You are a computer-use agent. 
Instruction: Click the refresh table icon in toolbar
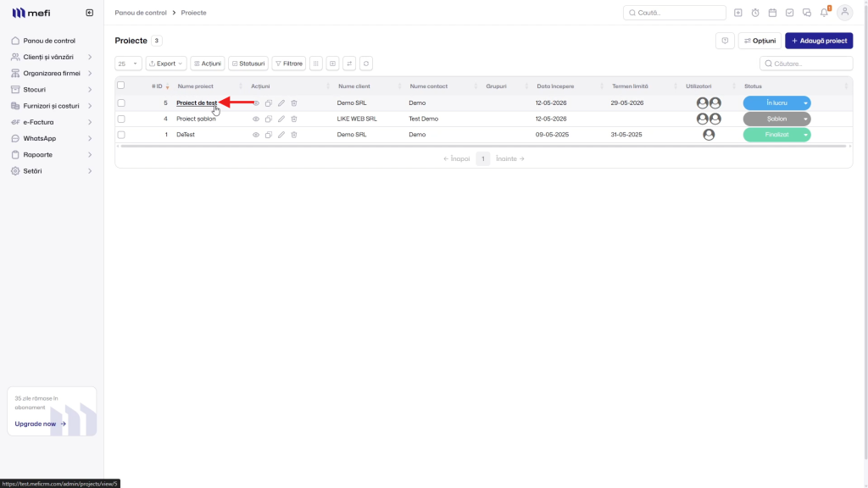click(x=366, y=64)
